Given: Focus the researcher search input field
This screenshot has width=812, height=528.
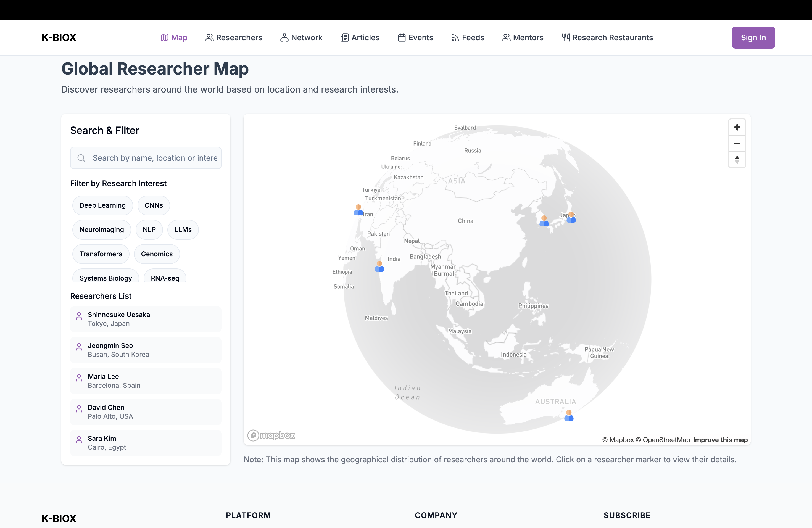Looking at the screenshot, I should click(154, 158).
